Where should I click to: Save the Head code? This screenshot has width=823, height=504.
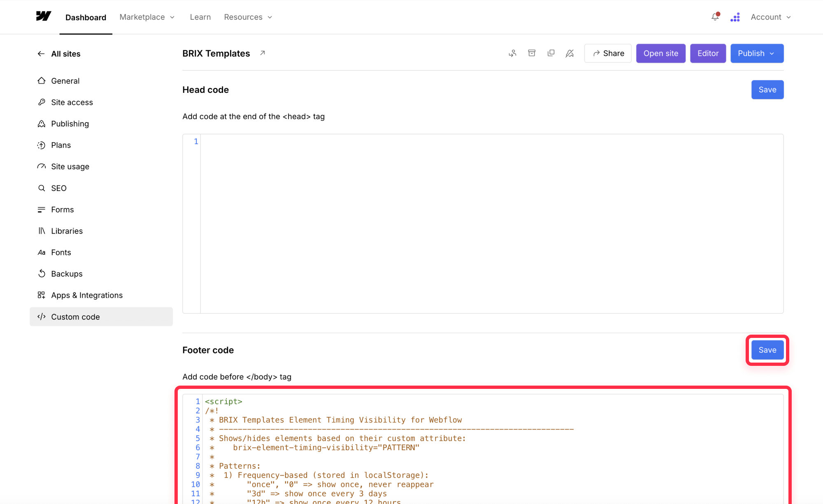pos(767,90)
